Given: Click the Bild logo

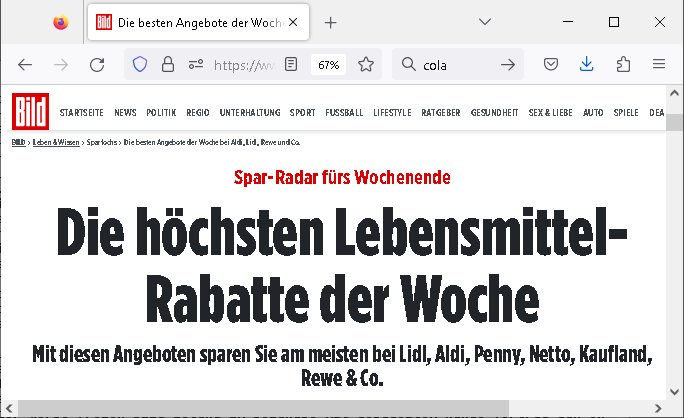Looking at the screenshot, I should 30,111.
